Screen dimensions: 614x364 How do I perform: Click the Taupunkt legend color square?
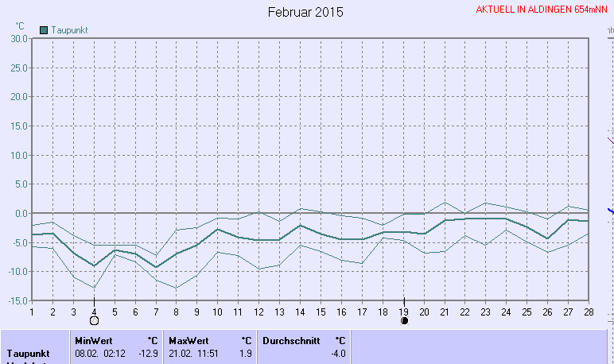pyautogui.click(x=45, y=30)
